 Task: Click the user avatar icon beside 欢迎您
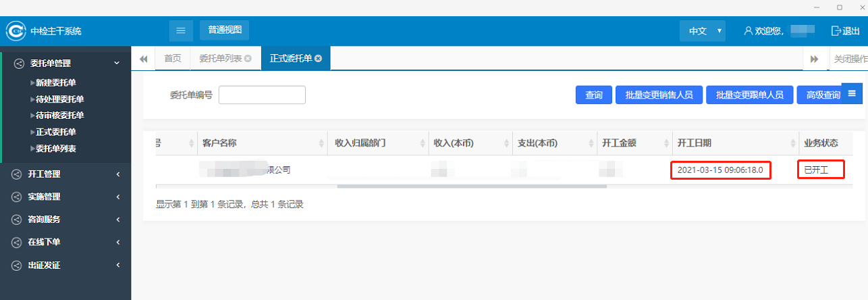748,31
